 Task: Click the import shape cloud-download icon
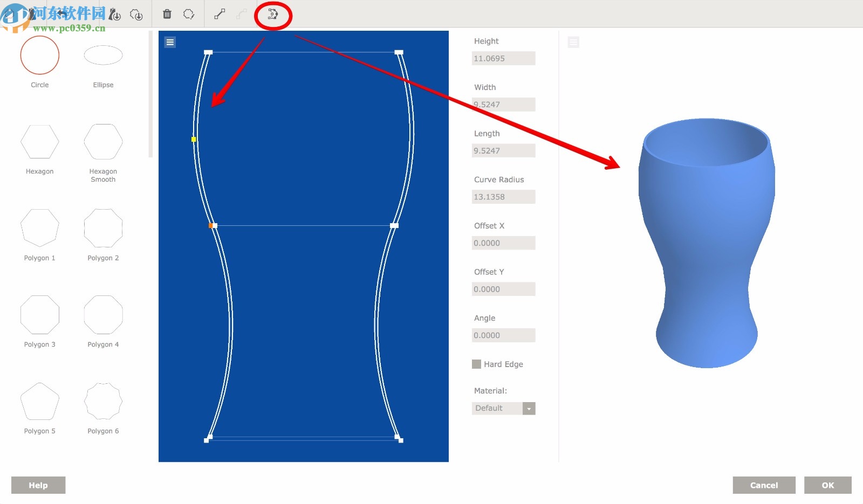click(136, 15)
